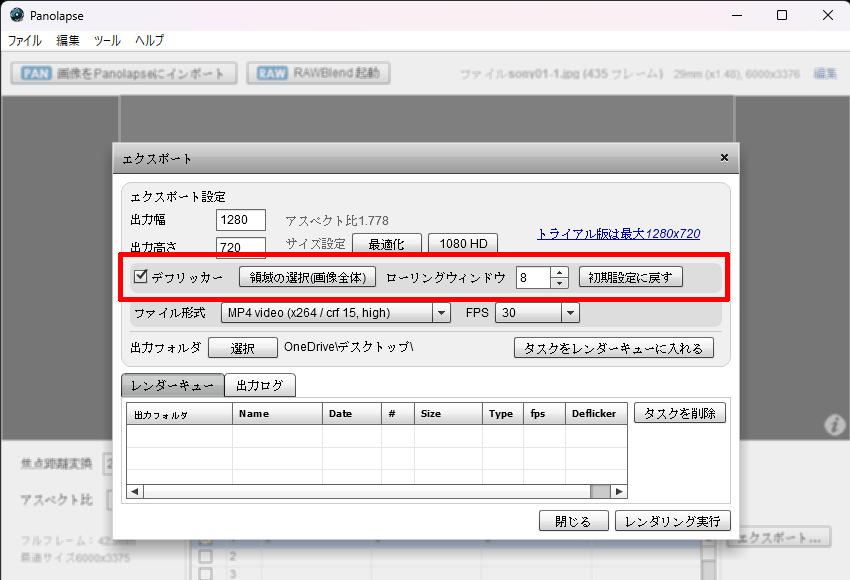Increase the rolling window value with up arrow
The height and width of the screenshot is (580, 850).
tap(559, 272)
